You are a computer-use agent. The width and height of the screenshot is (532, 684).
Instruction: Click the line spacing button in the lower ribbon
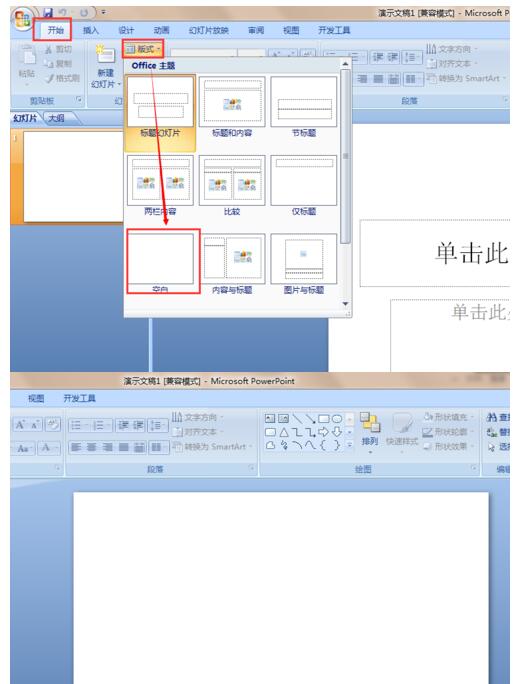tap(158, 425)
